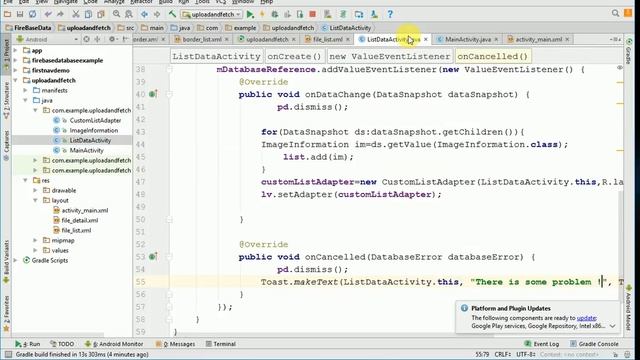
Task: Click the navigate Forward arrow icon
Action: tap(157, 14)
